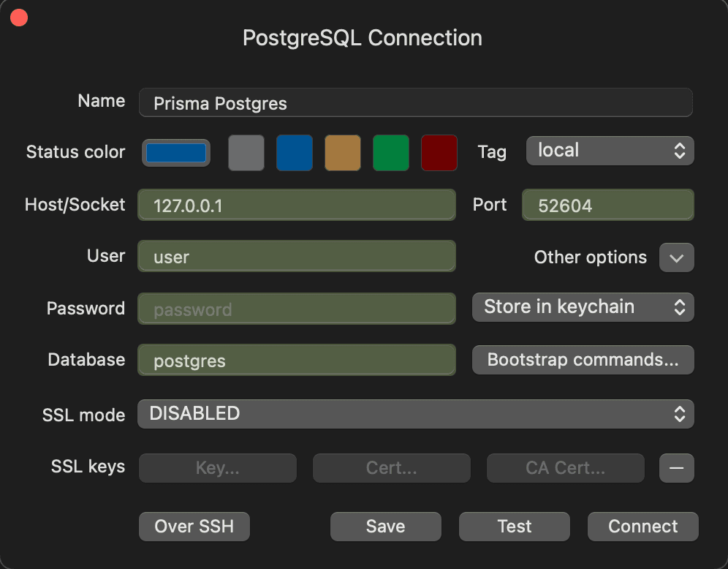
Task: Click the Password input field
Action: pyautogui.click(x=296, y=308)
